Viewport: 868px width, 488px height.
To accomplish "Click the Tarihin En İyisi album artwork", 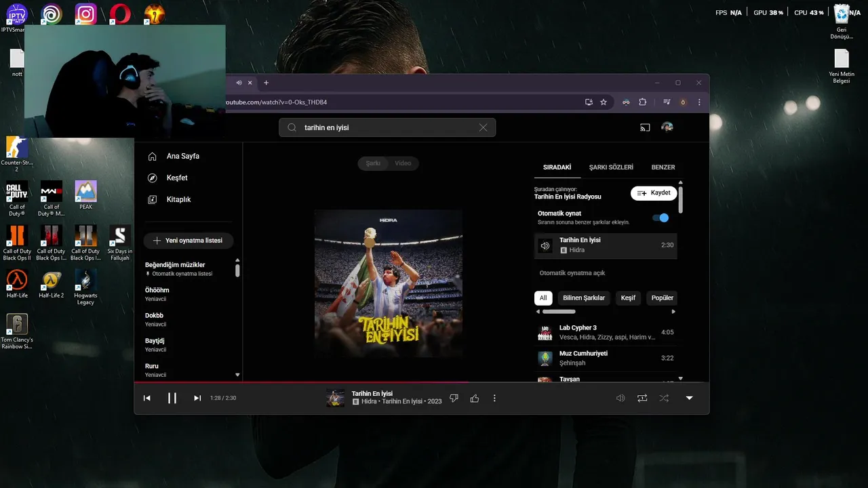I will point(389,283).
